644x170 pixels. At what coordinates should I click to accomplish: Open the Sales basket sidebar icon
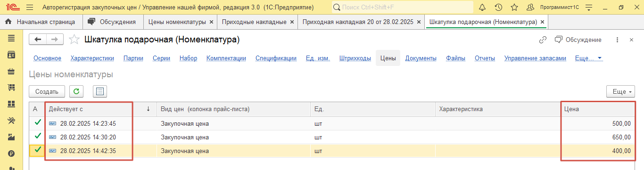point(11,72)
